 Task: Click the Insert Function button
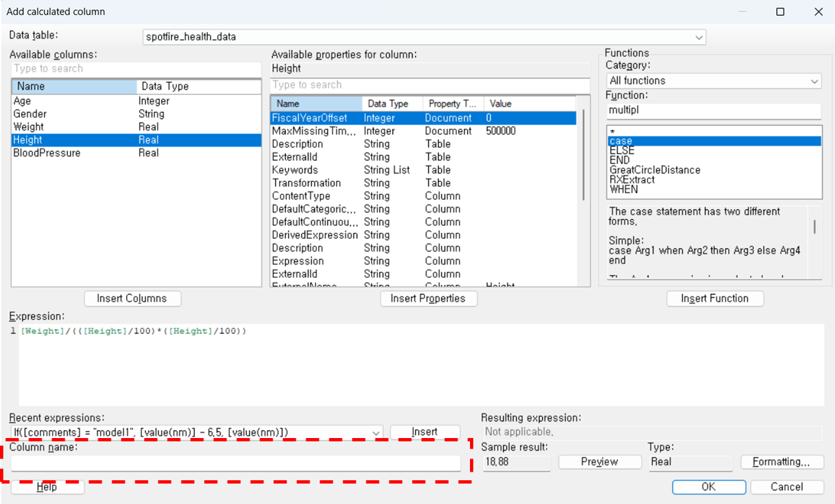click(x=715, y=298)
